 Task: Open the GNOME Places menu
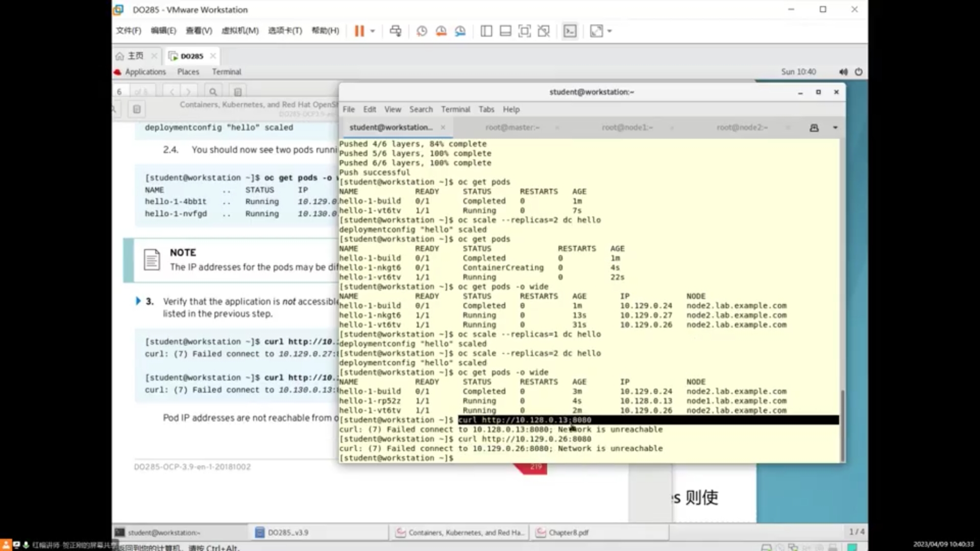(188, 72)
